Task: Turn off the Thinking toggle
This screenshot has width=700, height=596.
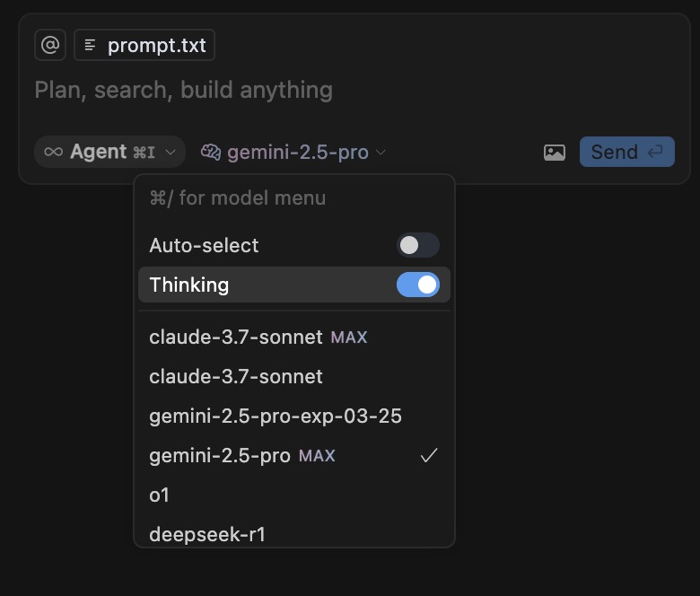Action: tap(418, 285)
